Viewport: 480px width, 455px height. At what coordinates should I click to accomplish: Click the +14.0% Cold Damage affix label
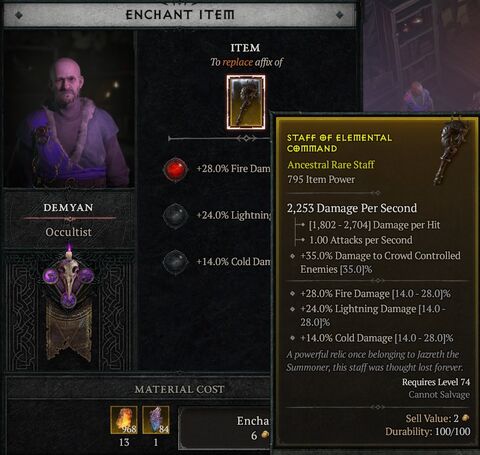point(233,262)
